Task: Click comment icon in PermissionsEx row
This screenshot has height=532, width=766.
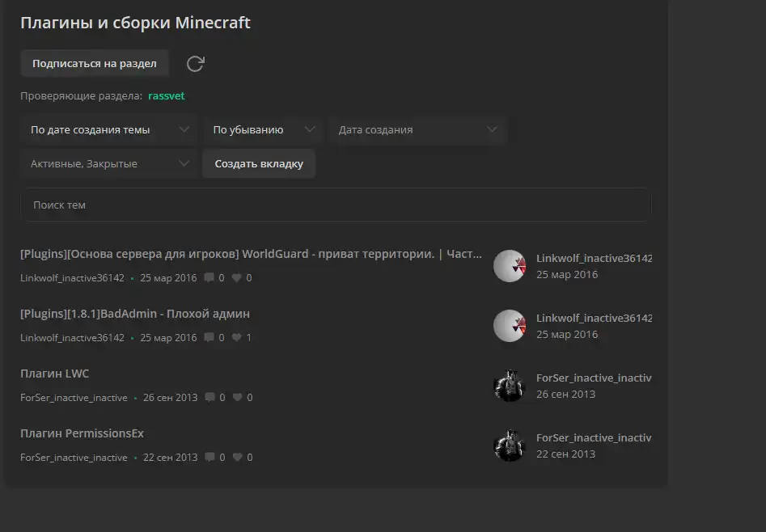Action: (x=210, y=458)
